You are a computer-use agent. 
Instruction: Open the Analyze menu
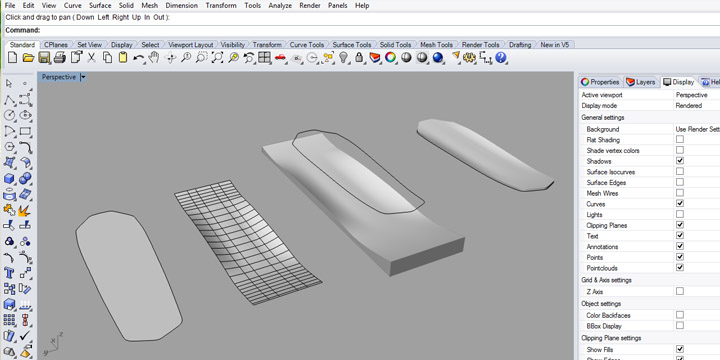tap(280, 6)
